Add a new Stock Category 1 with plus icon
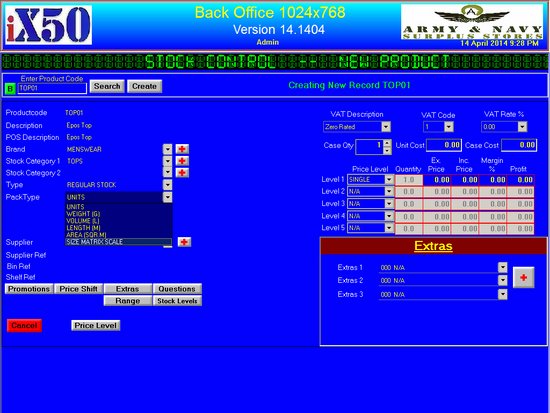Screen dimensions: 550x413 point(182,161)
